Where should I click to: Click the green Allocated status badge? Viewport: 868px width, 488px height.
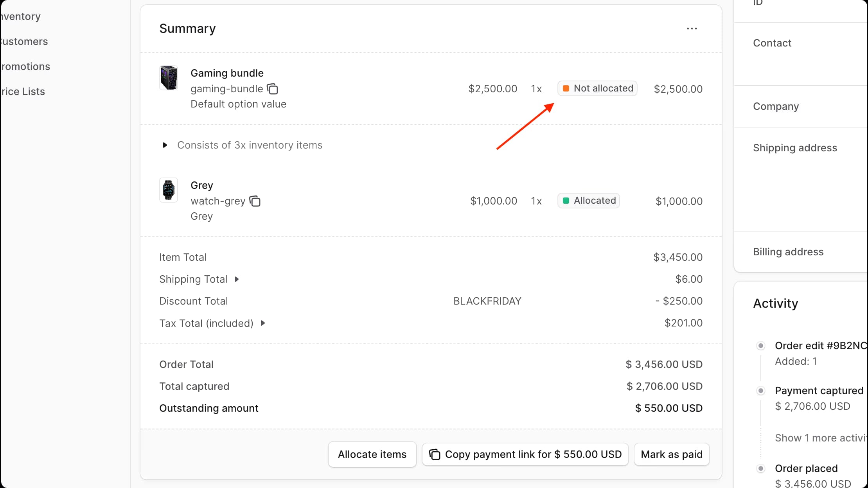pyautogui.click(x=589, y=201)
